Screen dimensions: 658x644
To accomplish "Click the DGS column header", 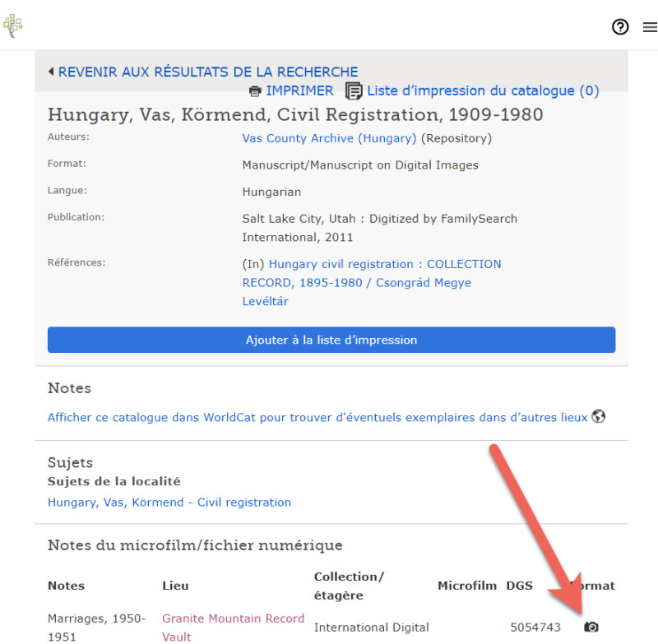I will (x=520, y=586).
